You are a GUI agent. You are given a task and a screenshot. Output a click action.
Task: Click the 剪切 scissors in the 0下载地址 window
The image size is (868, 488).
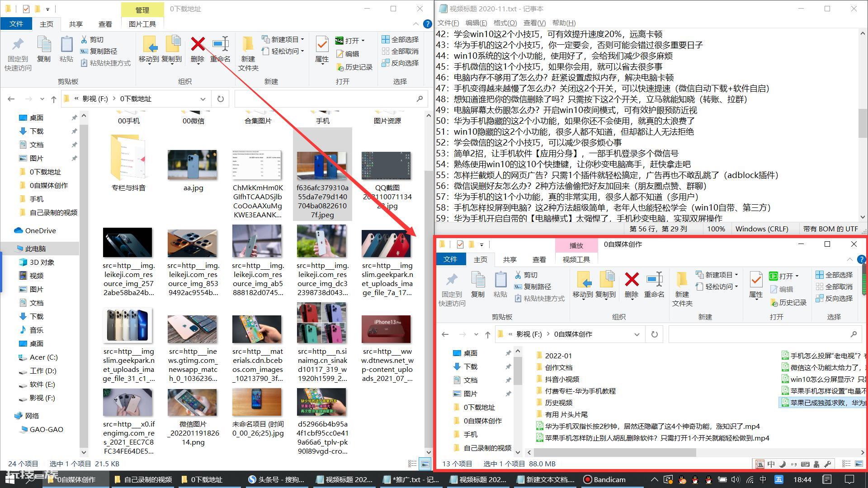point(84,39)
